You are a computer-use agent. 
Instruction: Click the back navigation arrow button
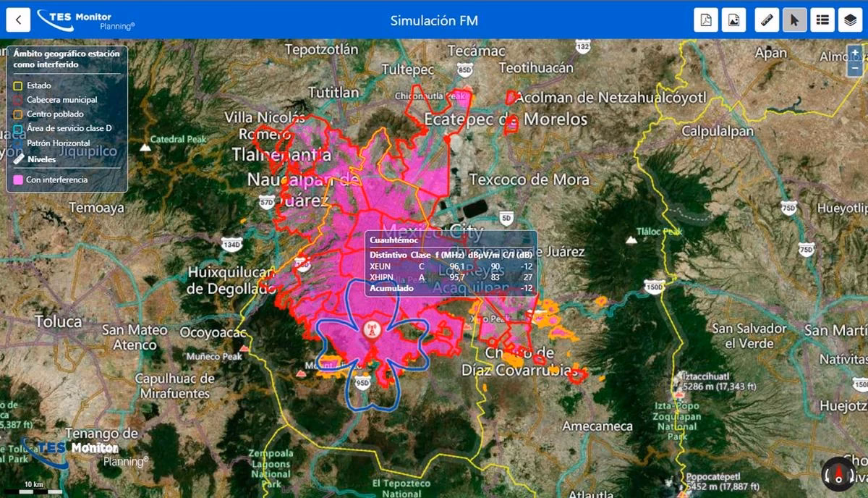pyautogui.click(x=18, y=20)
